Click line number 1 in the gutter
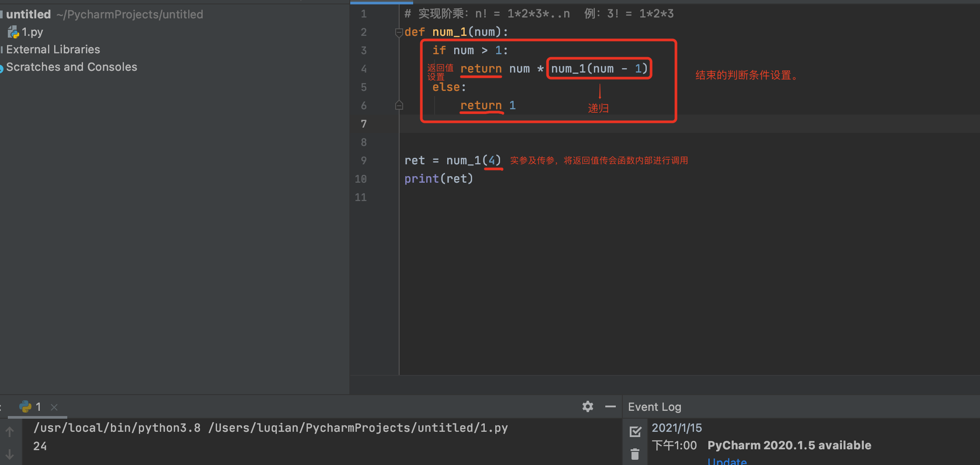 [x=363, y=14]
